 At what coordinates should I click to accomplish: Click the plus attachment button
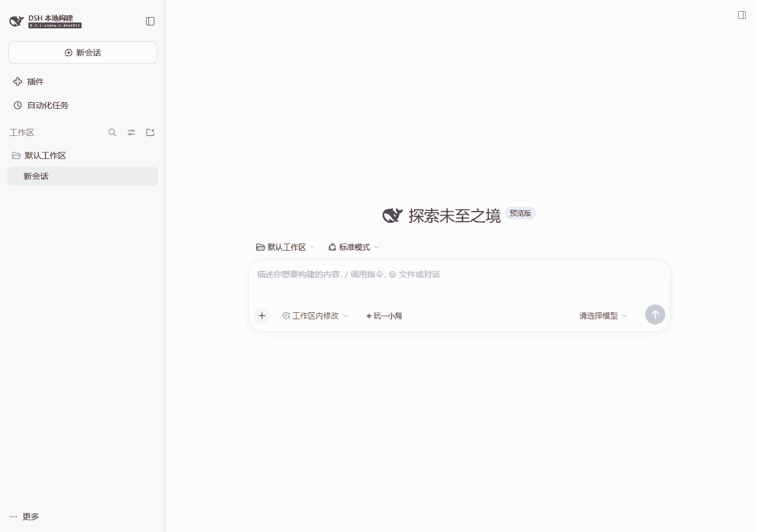tap(262, 316)
